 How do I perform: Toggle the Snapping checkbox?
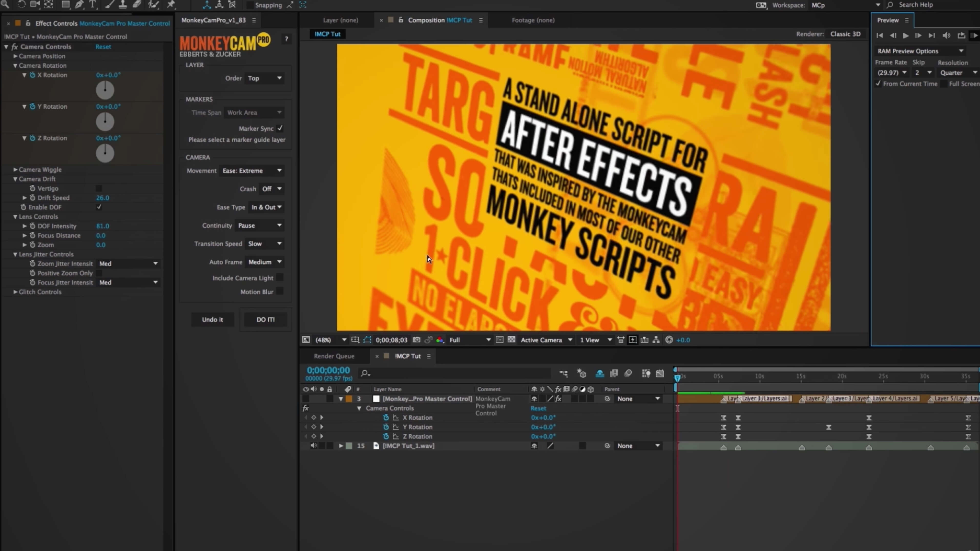[250, 5]
